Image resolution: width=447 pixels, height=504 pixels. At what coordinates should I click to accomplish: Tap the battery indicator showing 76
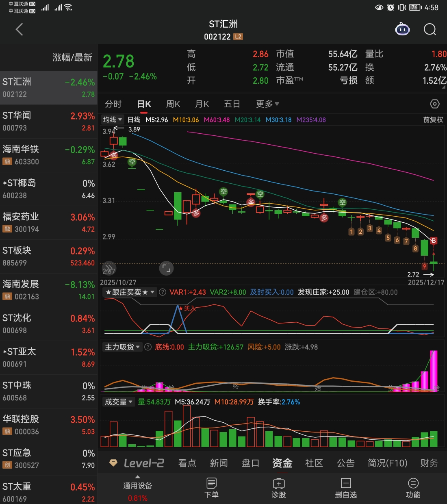click(x=415, y=7)
